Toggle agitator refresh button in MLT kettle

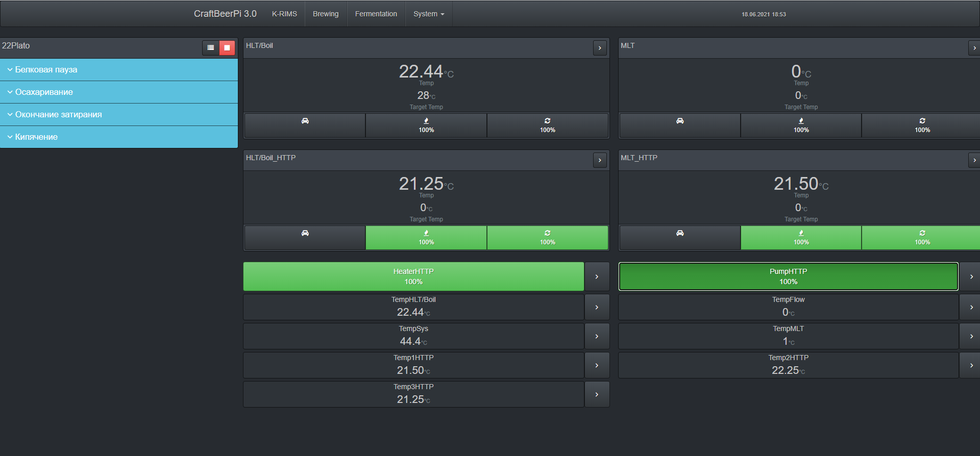tap(922, 125)
